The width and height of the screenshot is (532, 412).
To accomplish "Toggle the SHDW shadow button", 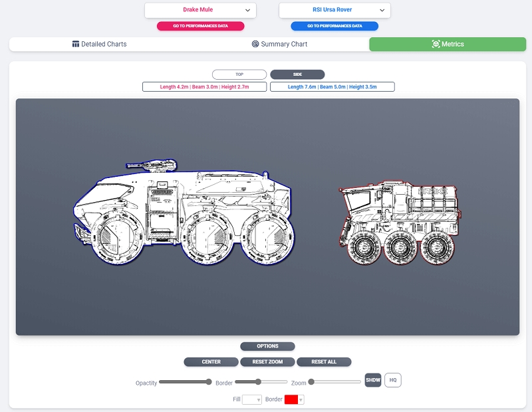I will click(x=373, y=380).
